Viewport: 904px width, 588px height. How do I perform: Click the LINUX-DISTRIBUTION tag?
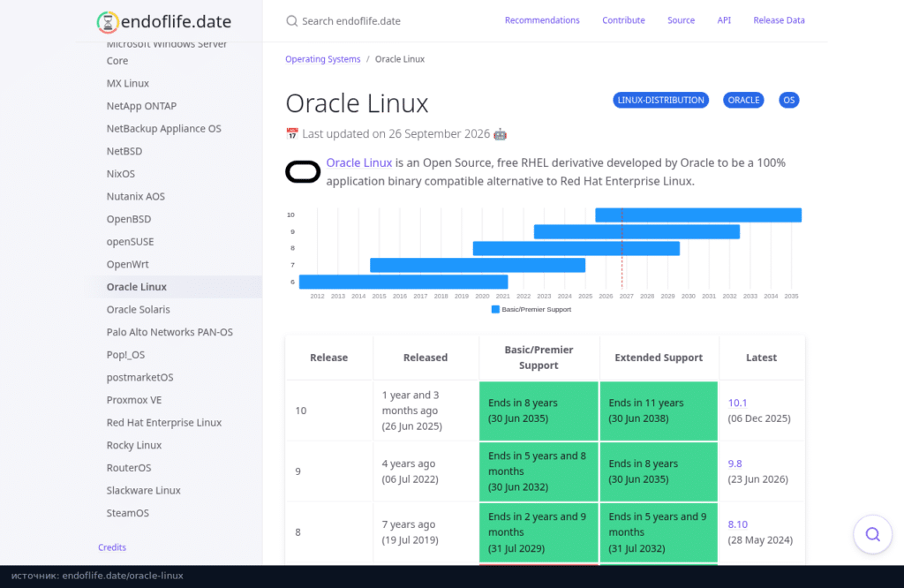(x=660, y=101)
